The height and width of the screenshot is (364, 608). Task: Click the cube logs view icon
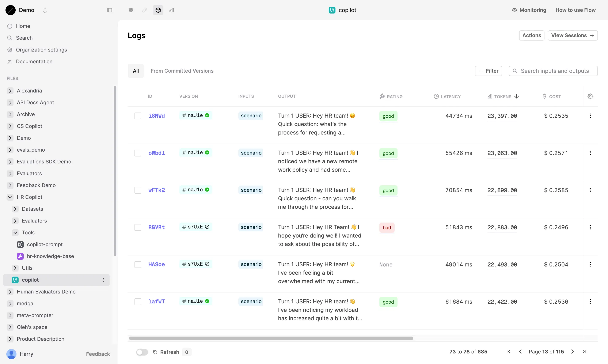pos(158,10)
